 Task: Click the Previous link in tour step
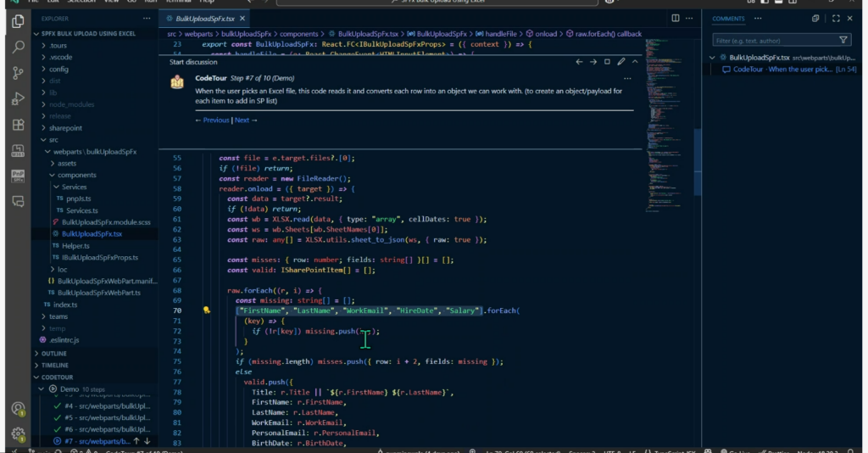pos(216,120)
